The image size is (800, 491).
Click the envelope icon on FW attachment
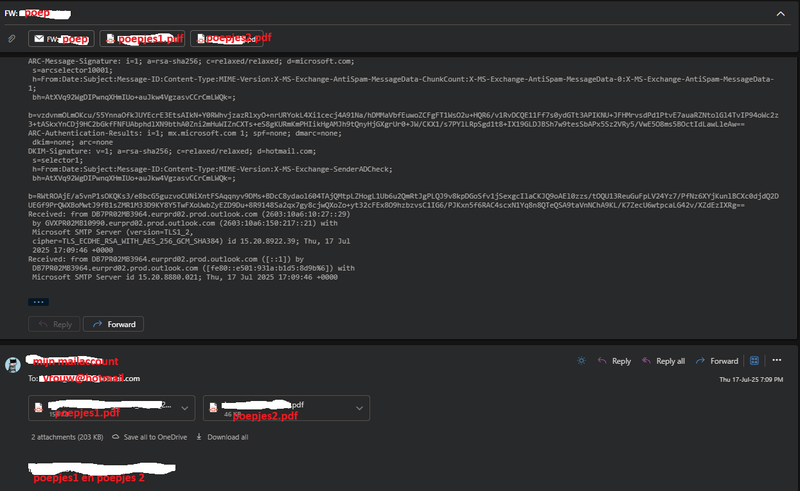pyautogui.click(x=39, y=39)
